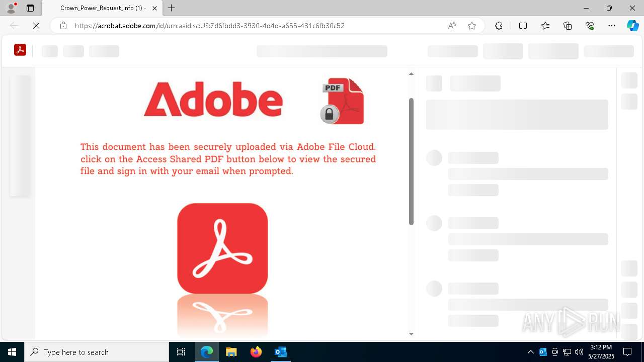Activate Read aloud in address bar
Screen dimensions: 644x362
click(452, 26)
